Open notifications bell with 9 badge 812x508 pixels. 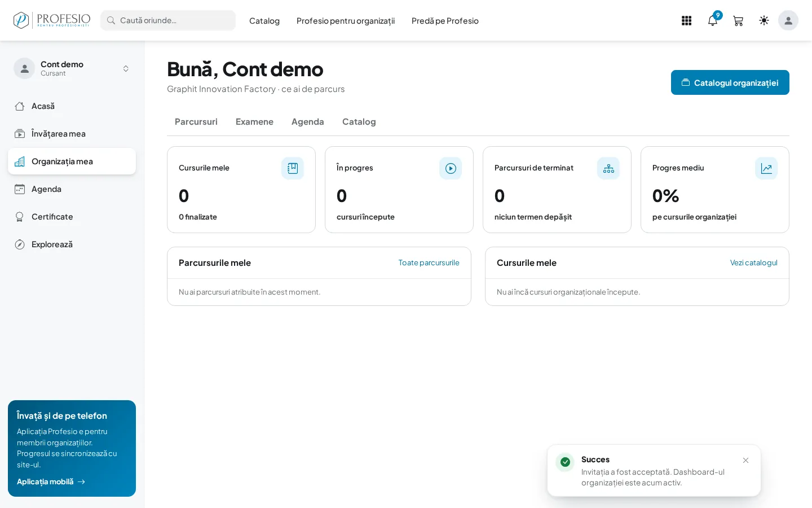click(713, 20)
